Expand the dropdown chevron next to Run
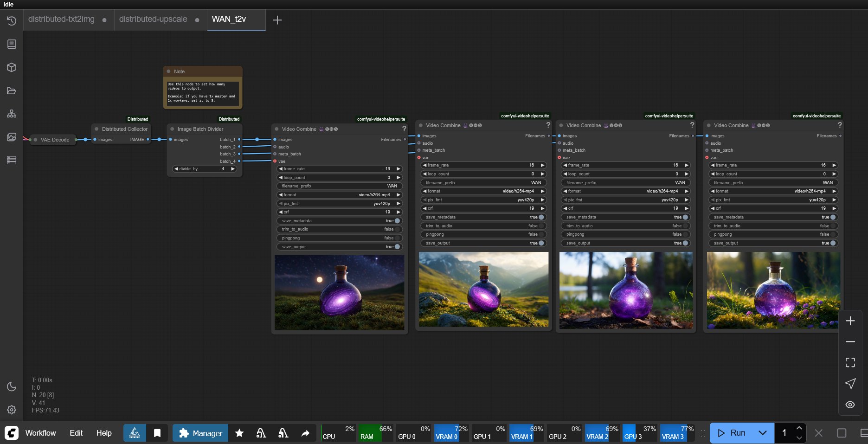Screen dimensions: 868x444 (763, 433)
